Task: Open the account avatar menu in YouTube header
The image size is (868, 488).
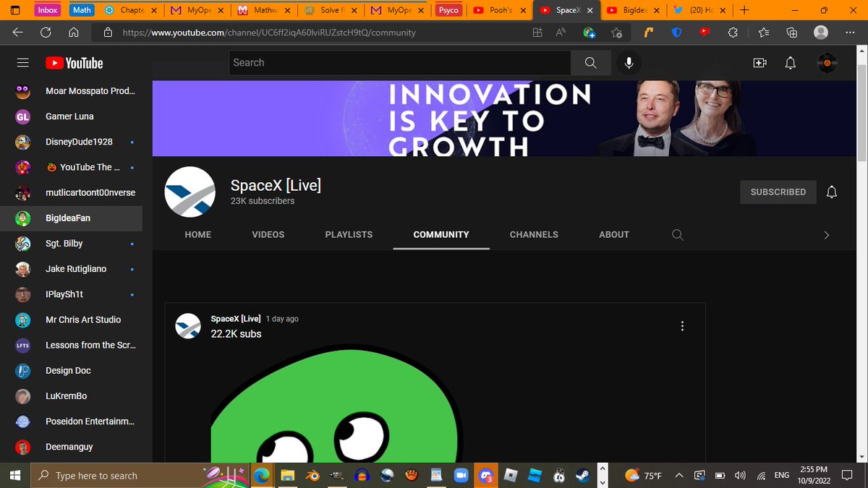Action: 827,63
